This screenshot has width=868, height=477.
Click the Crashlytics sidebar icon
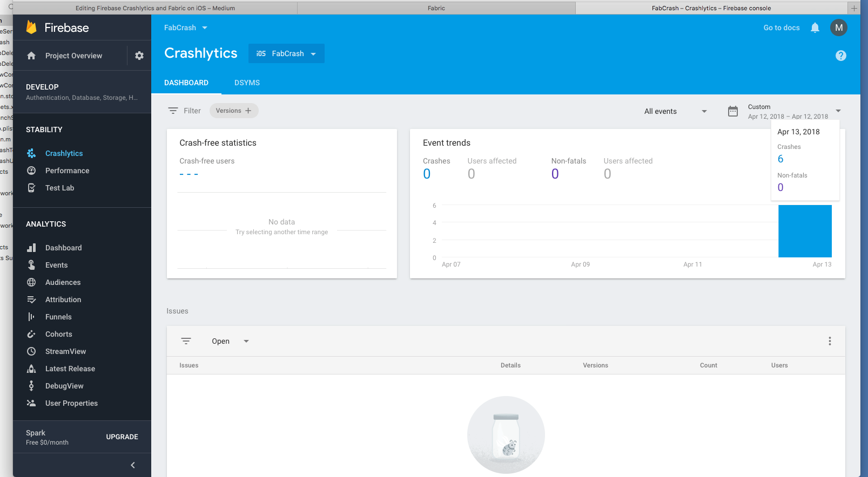click(x=31, y=153)
